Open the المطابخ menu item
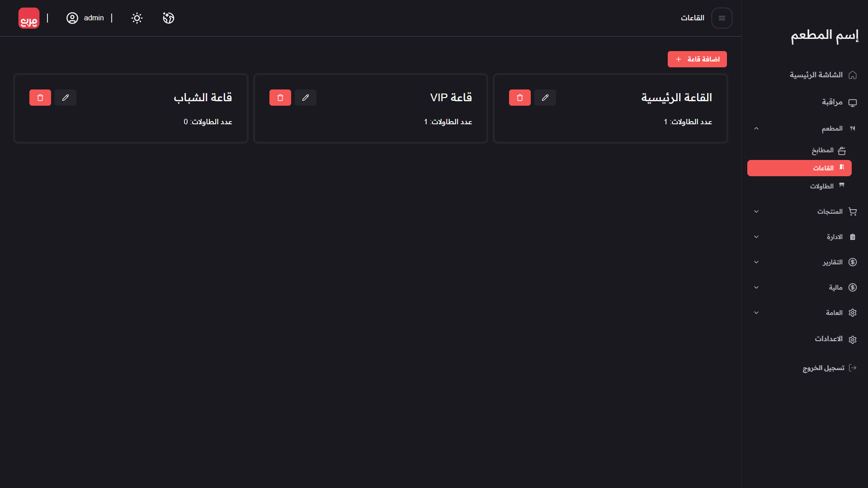The height and width of the screenshot is (488, 868). point(822,150)
